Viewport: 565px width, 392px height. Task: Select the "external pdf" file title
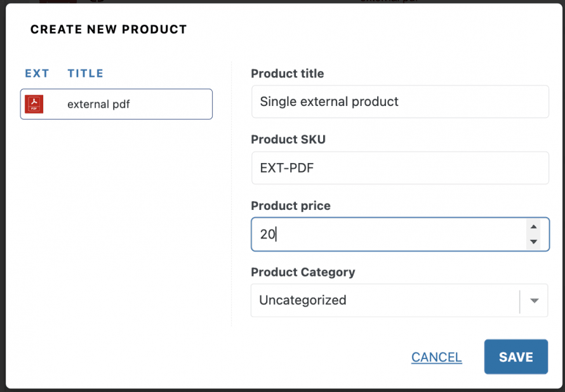point(98,104)
